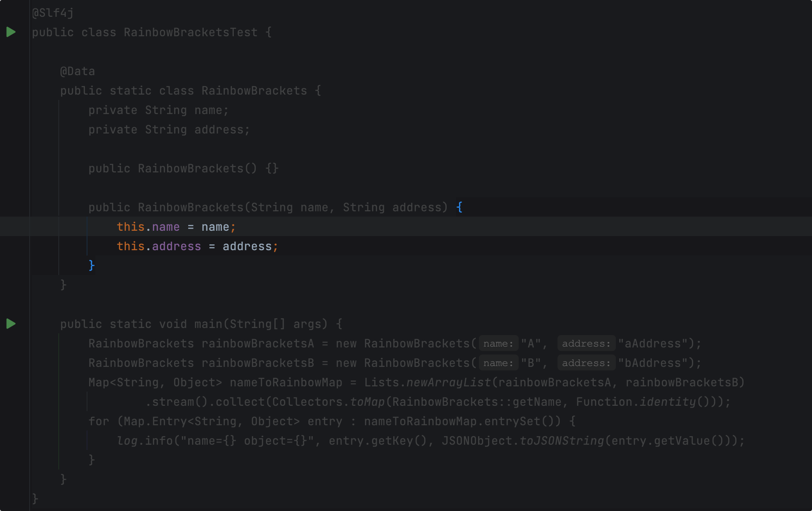Select the main method signature
Screen dimensions: 812x511
(199, 324)
